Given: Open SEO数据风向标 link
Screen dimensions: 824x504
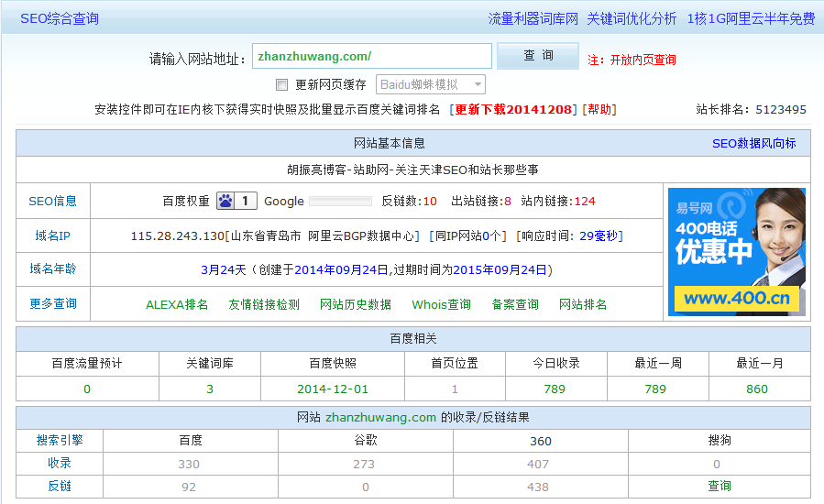Looking at the screenshot, I should (753, 144).
